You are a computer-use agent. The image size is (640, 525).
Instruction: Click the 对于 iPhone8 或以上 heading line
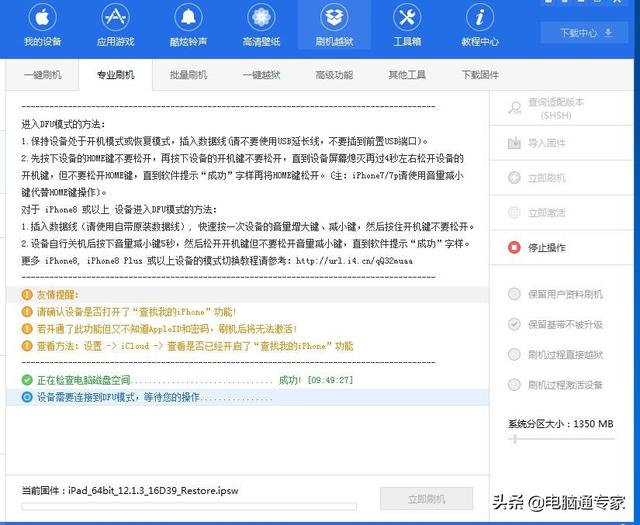[119, 210]
